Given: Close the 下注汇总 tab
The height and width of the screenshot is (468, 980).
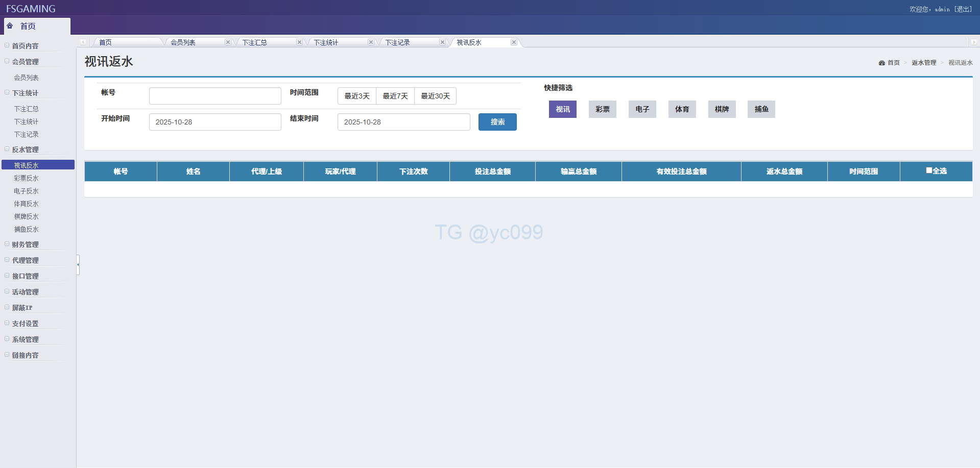Looking at the screenshot, I should click(299, 42).
